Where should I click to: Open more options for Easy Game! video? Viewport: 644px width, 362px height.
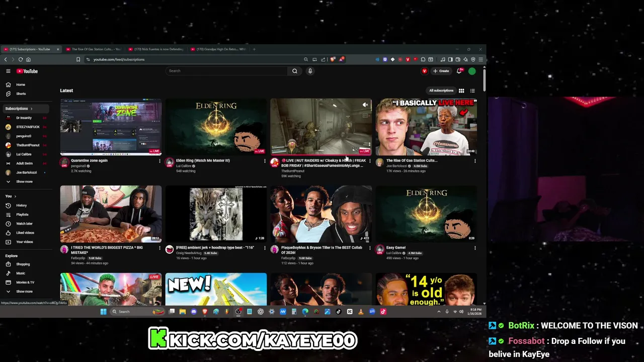coord(475,248)
